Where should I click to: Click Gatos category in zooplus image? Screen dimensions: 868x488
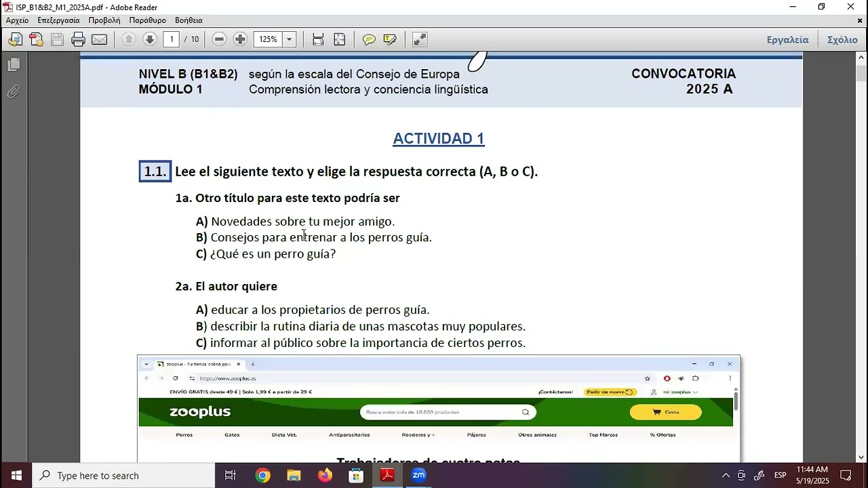coord(232,435)
